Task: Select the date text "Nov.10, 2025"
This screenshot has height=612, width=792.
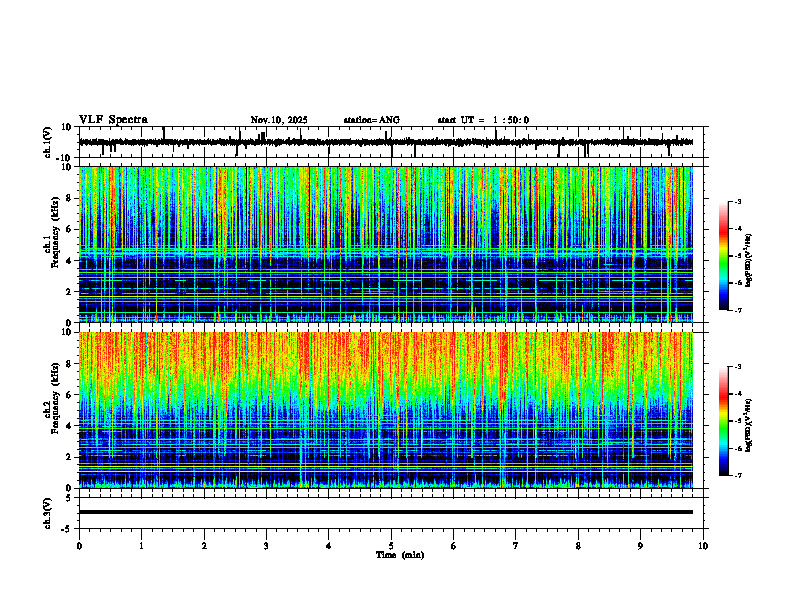Action: tap(279, 120)
